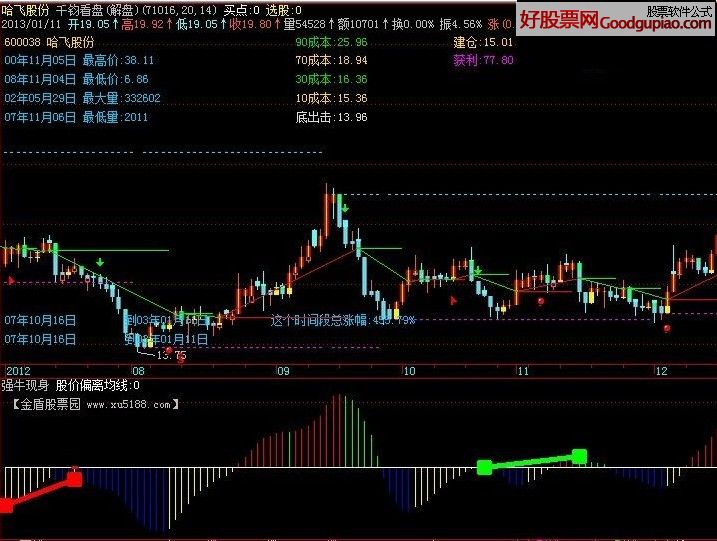Click the 建仓:15.01 entry price label

click(x=483, y=43)
